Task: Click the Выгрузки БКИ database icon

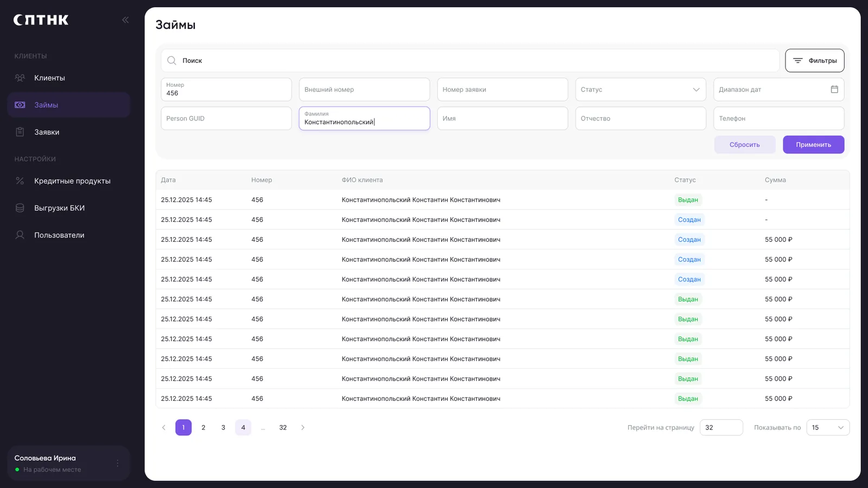Action: (x=20, y=208)
